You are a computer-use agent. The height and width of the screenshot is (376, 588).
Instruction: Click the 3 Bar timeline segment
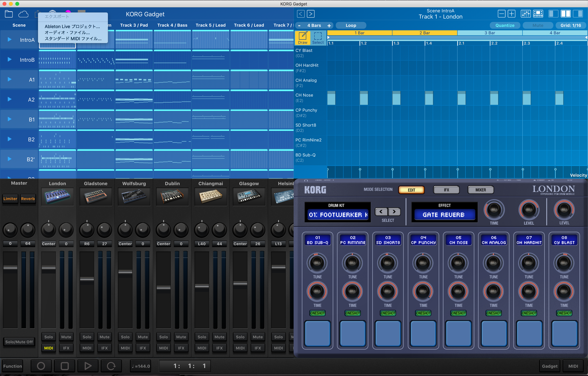[490, 33]
